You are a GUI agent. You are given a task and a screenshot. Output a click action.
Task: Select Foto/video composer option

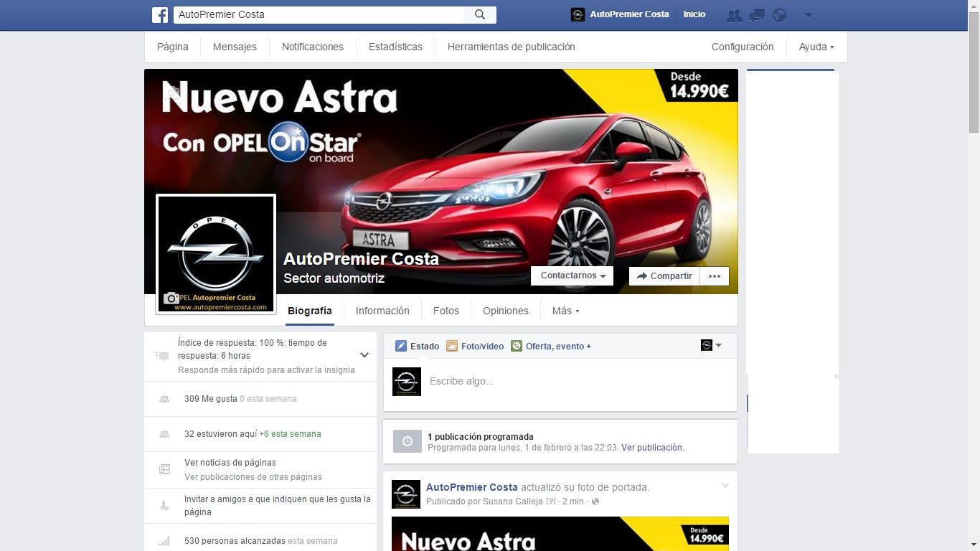coord(475,346)
